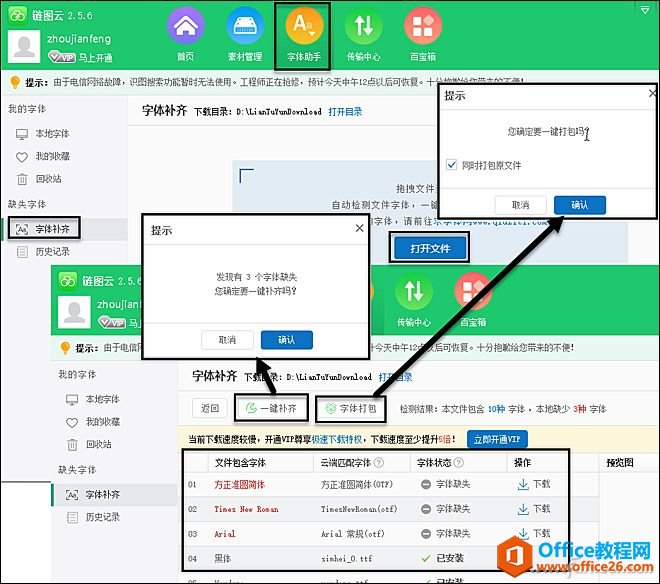Click 马上开通 link in top window
The image size is (660, 584).
point(96,58)
